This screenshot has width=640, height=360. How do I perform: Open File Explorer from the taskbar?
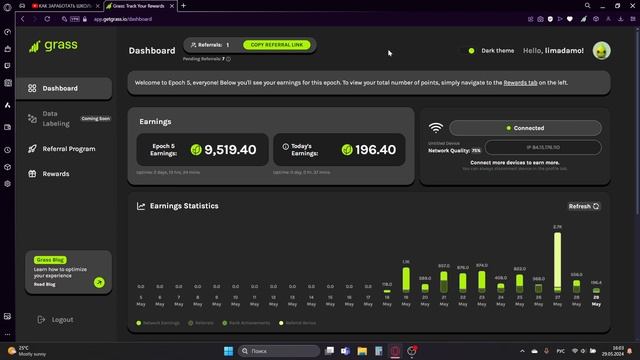point(362,351)
